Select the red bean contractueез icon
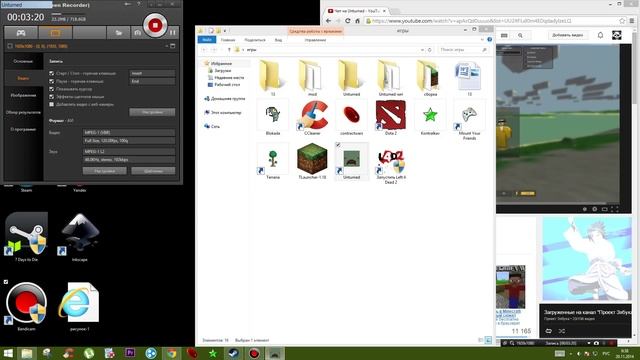This screenshot has height=360, width=640. (x=351, y=118)
